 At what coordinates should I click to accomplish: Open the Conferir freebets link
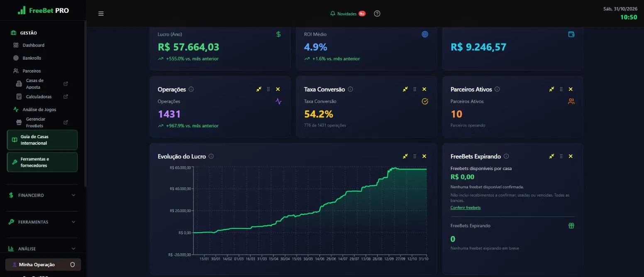click(466, 208)
